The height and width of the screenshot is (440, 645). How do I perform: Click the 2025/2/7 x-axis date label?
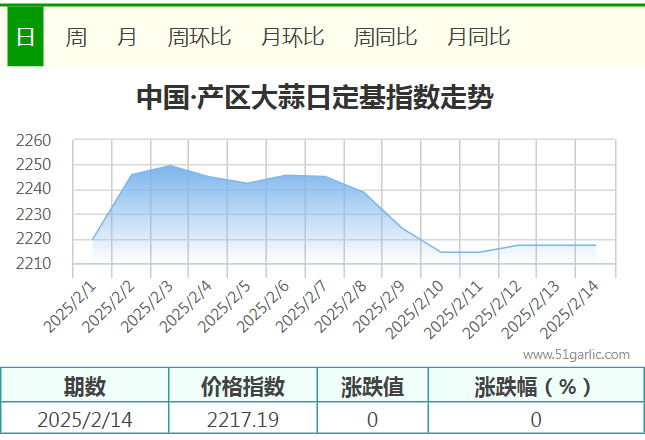302,307
